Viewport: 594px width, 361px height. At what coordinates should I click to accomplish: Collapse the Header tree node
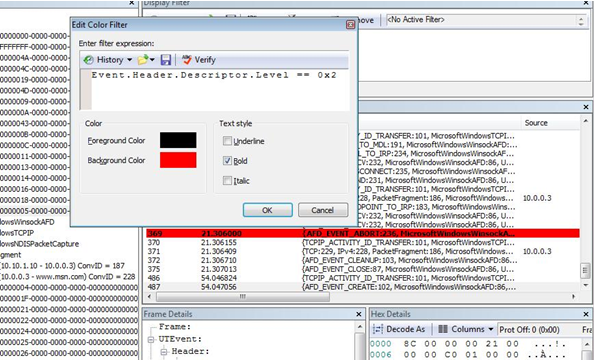(x=164, y=352)
